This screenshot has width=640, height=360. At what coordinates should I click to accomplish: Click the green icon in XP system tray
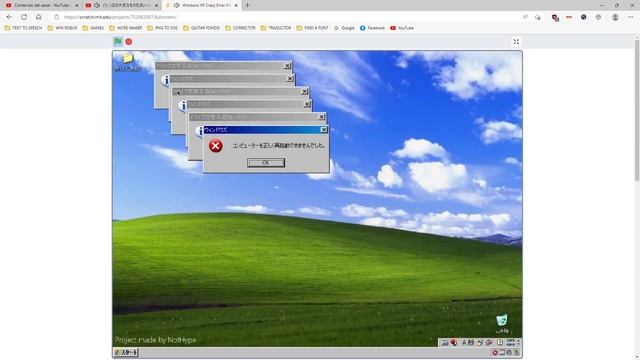pyautogui.click(x=516, y=353)
